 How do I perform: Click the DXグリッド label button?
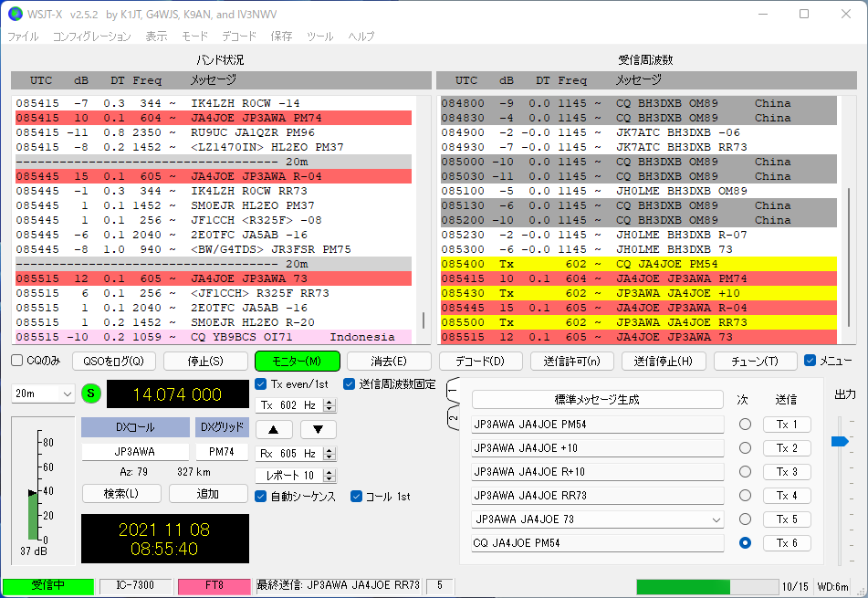click(x=222, y=427)
